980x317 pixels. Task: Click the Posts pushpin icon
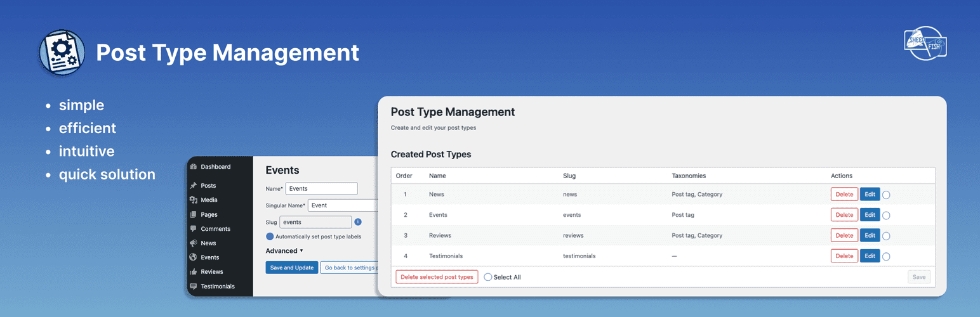click(x=193, y=186)
